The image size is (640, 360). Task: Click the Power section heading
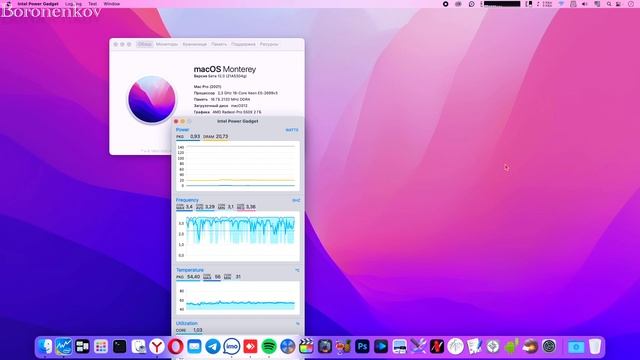point(182,129)
